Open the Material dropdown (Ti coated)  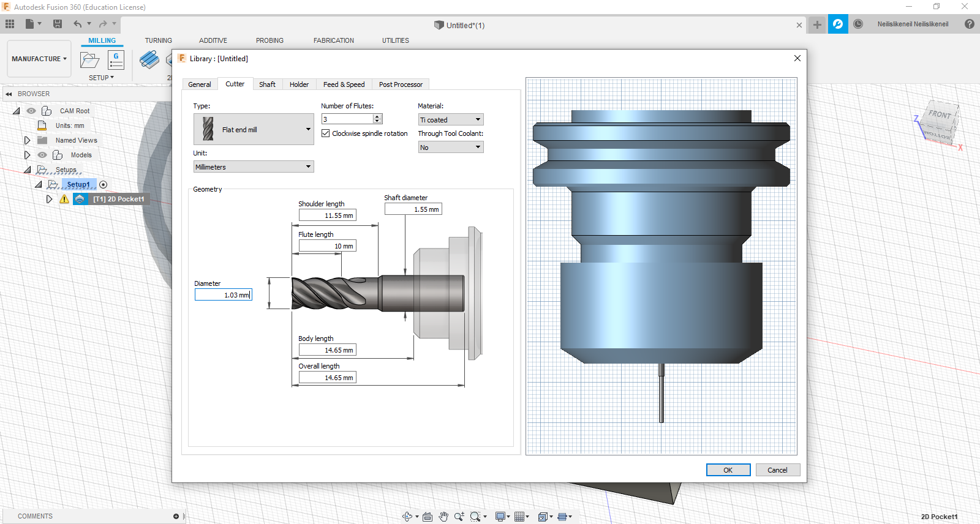point(451,119)
